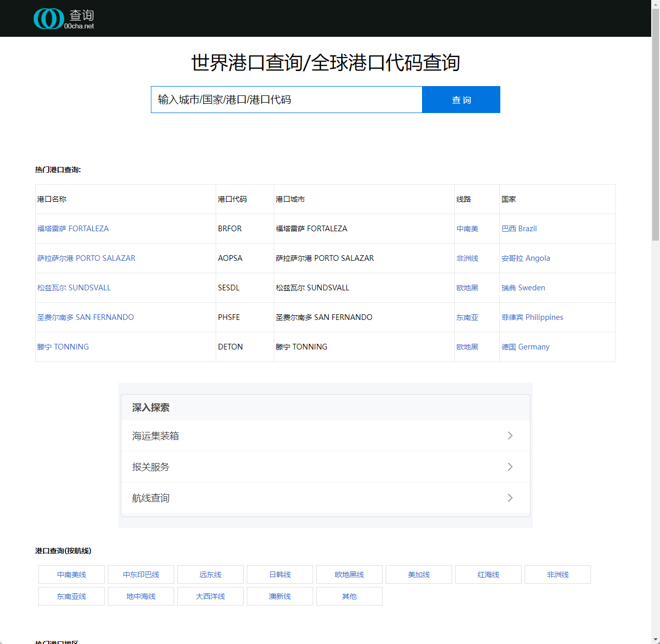The height and width of the screenshot is (644, 660).
Task: Open the 菲律宾 Philippines link
Action: point(532,317)
